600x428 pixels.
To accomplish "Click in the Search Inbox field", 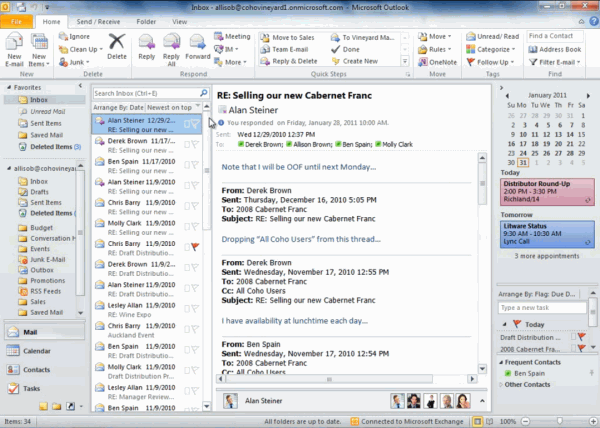I will pos(146,93).
